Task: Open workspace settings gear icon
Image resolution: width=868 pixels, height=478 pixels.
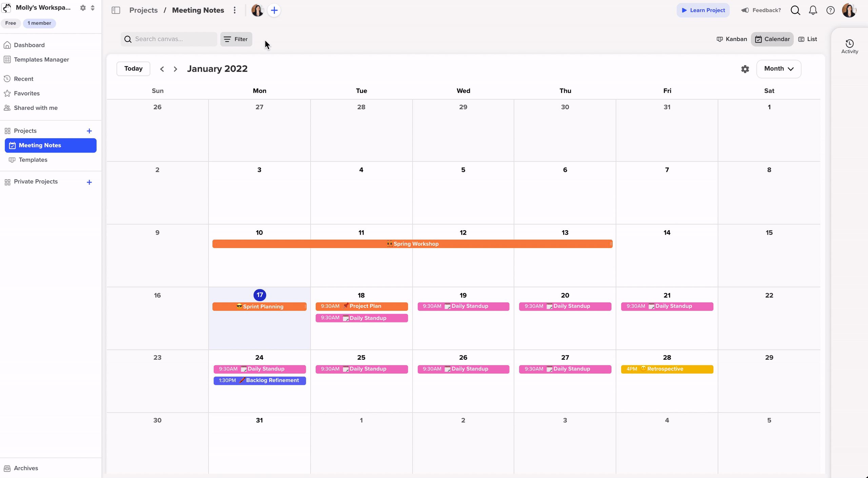Action: pos(83,8)
